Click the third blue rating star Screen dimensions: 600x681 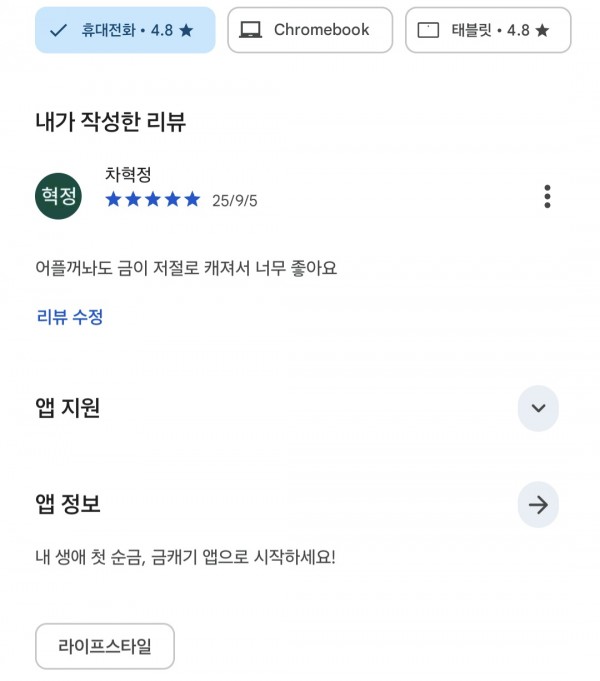coord(153,200)
